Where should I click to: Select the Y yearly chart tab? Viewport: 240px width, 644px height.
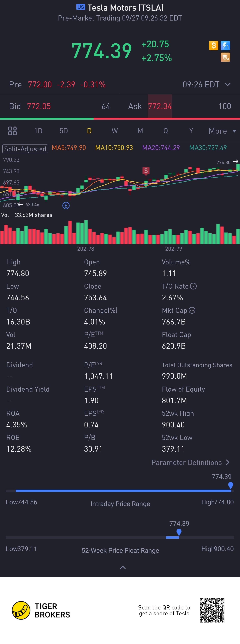[191, 131]
